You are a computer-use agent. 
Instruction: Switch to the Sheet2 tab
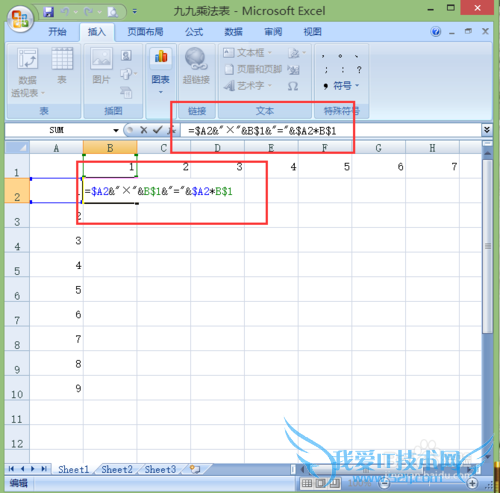pos(117,469)
